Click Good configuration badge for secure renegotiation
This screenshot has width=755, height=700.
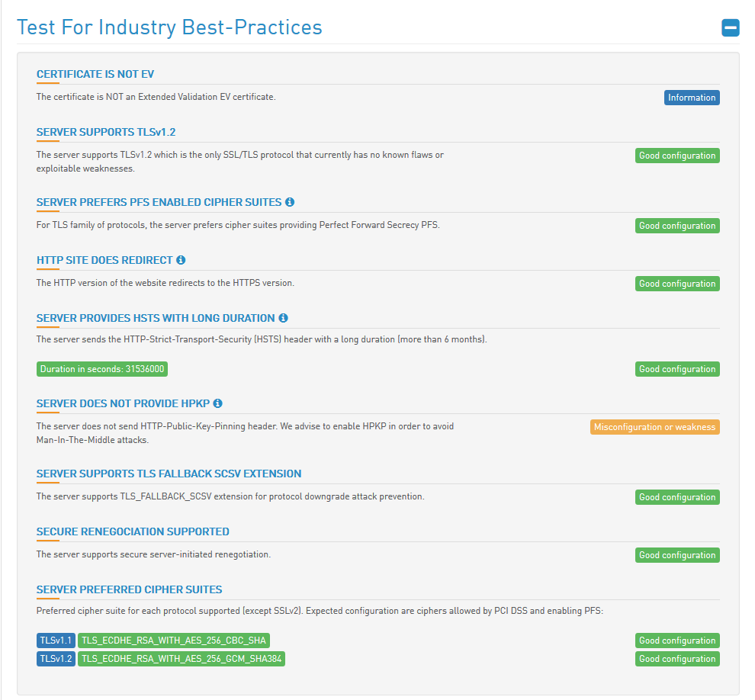pos(677,555)
